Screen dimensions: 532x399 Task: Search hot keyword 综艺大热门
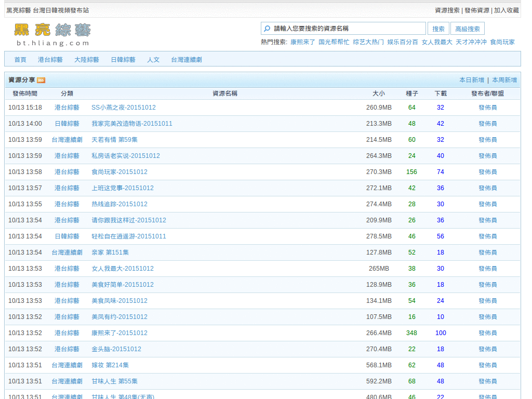(x=368, y=42)
